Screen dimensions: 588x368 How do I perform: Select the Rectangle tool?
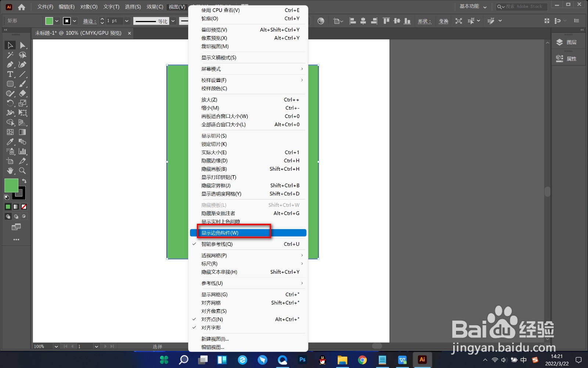pyautogui.click(x=10, y=84)
